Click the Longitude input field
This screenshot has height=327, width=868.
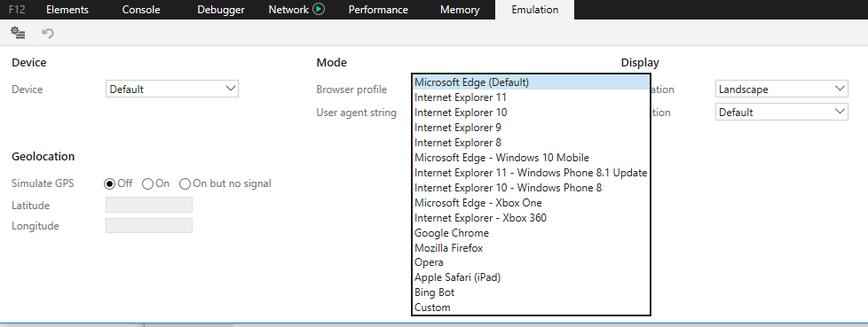pyautogui.click(x=149, y=225)
